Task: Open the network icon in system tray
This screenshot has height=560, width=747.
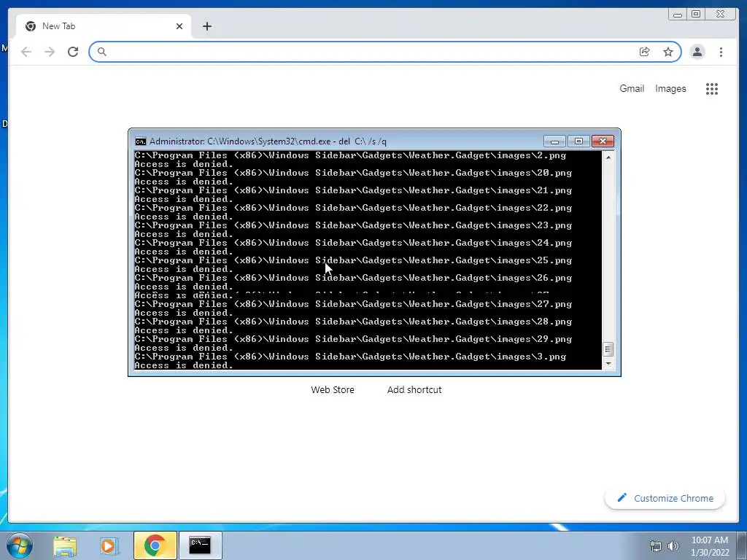Action: [x=656, y=546]
